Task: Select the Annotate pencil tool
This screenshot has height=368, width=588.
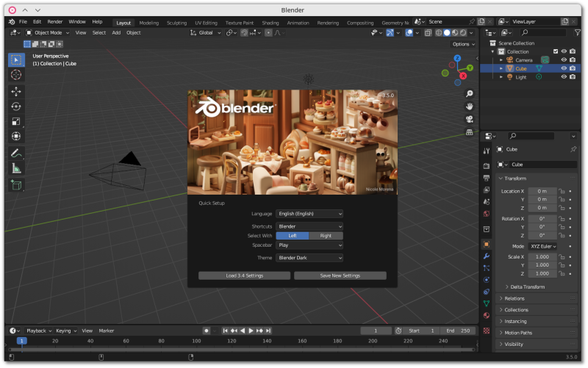Action: [16, 154]
